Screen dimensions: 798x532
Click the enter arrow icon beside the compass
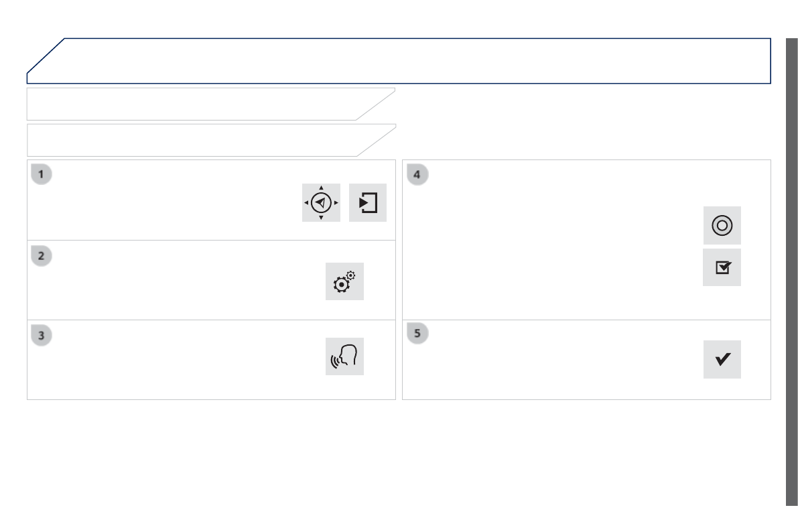pyautogui.click(x=368, y=202)
